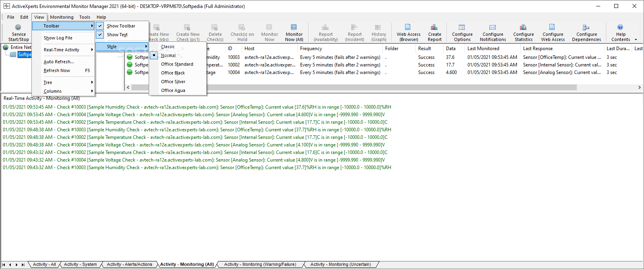Click the Delete Check(s) toolbar icon

point(215,27)
